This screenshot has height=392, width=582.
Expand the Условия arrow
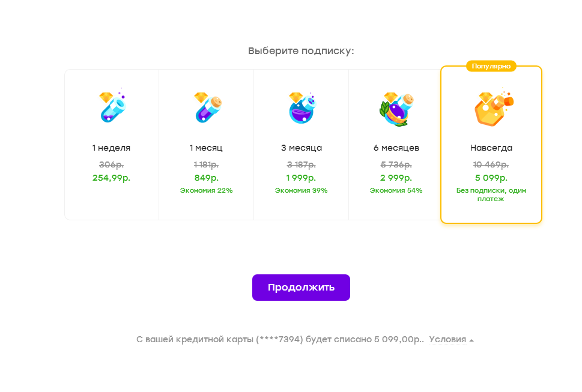pyautogui.click(x=471, y=340)
